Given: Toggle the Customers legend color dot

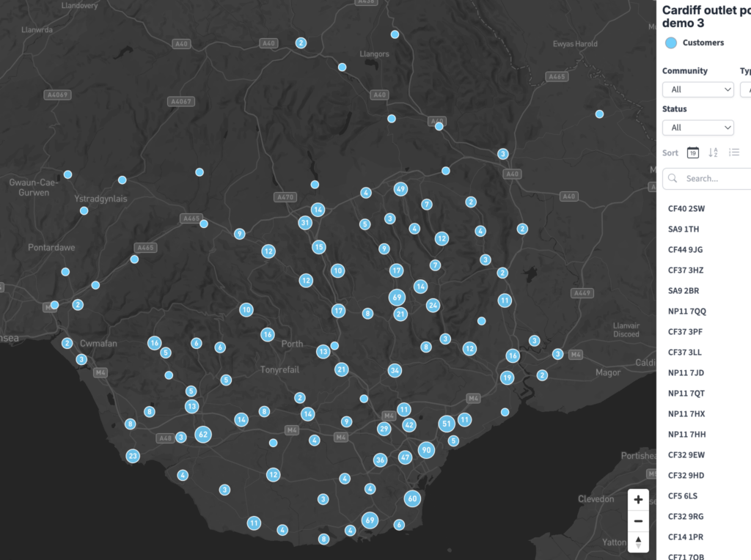Looking at the screenshot, I should 670,43.
